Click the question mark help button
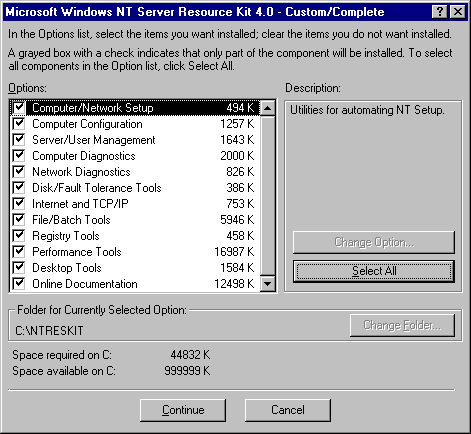The height and width of the screenshot is (434, 471). pos(440,12)
